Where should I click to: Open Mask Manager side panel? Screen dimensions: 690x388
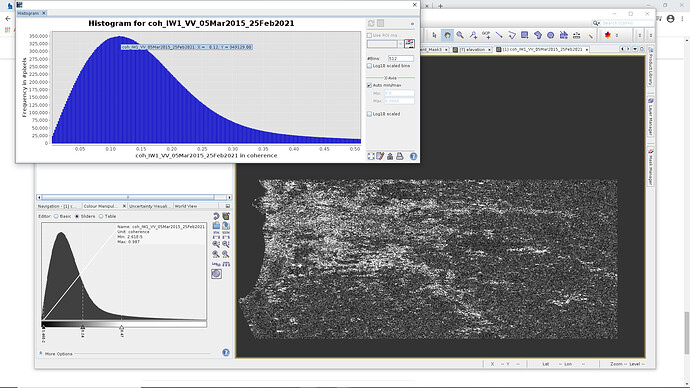[x=650, y=167]
